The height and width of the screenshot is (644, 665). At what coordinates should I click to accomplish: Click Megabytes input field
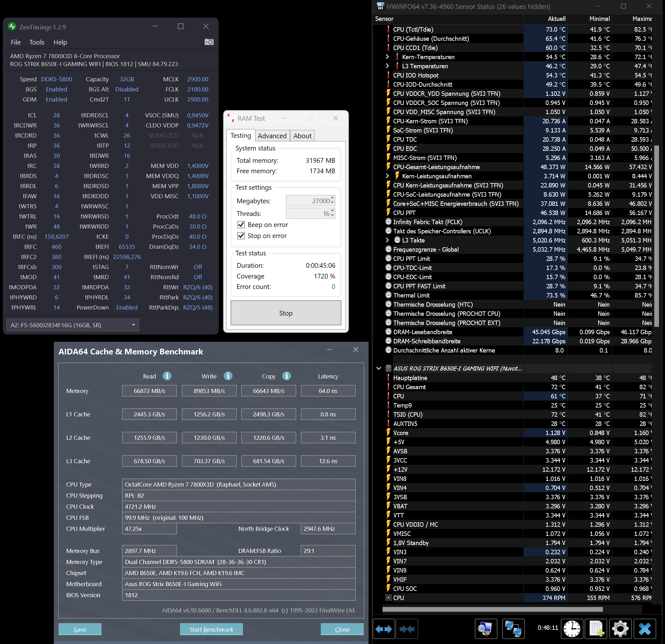[x=308, y=201]
